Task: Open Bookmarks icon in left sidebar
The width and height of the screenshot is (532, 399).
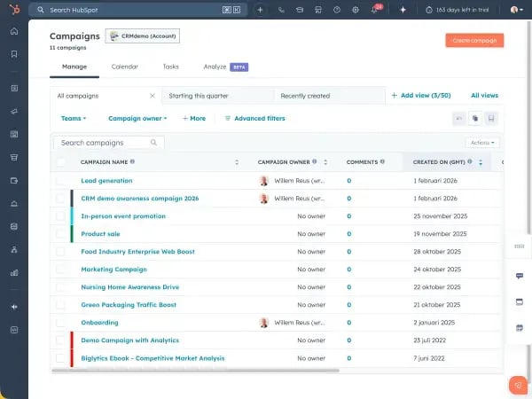Action: (x=13, y=54)
